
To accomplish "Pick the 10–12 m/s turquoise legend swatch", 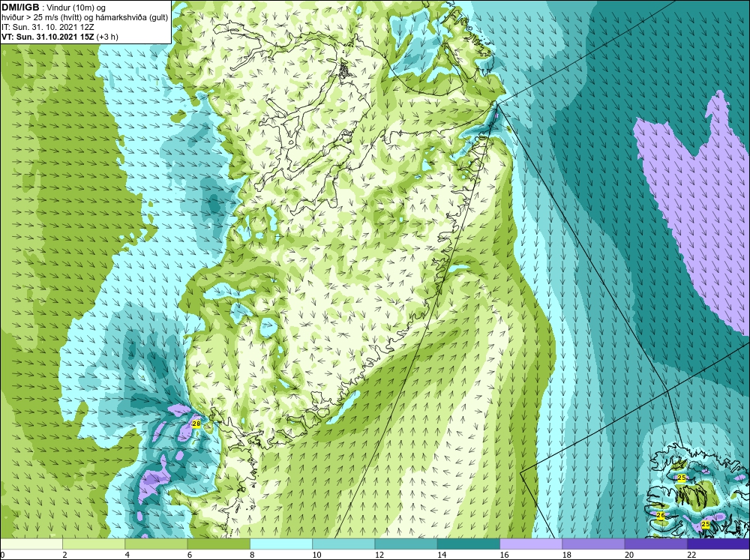I will point(343,544).
